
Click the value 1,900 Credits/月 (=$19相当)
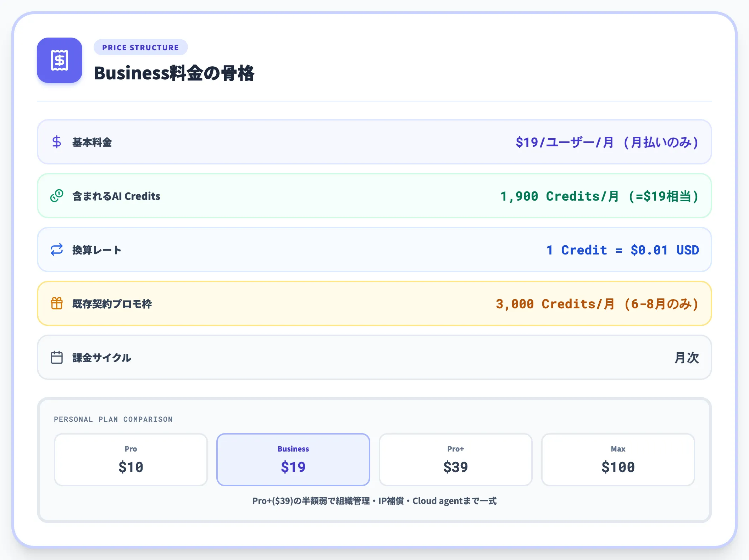click(599, 196)
